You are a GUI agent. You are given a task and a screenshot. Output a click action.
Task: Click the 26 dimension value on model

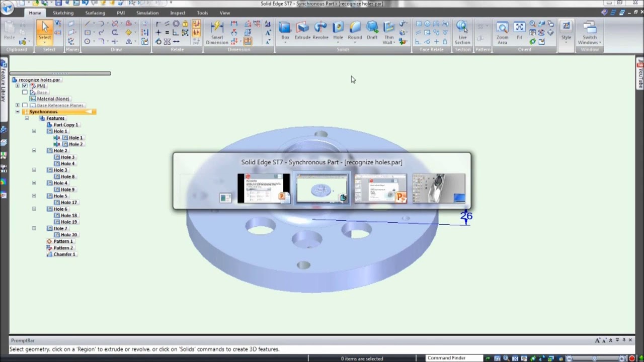466,217
